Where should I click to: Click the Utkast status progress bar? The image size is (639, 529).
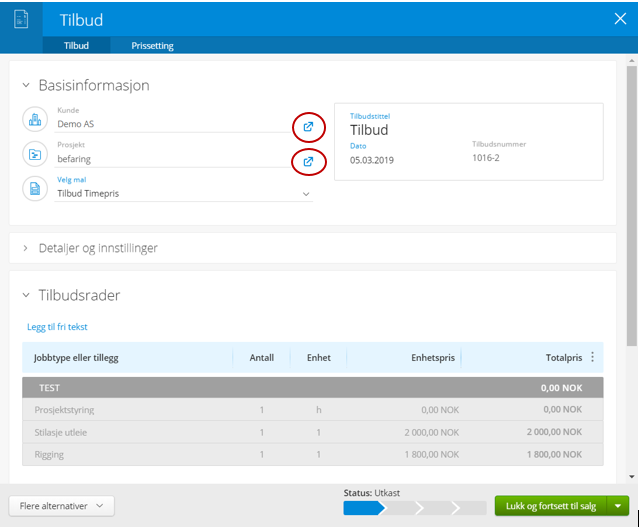pyautogui.click(x=415, y=508)
